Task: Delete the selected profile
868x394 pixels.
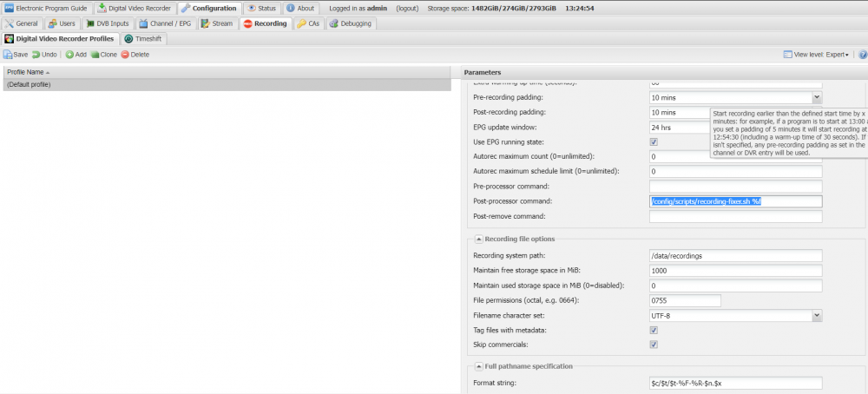Action: (135, 55)
